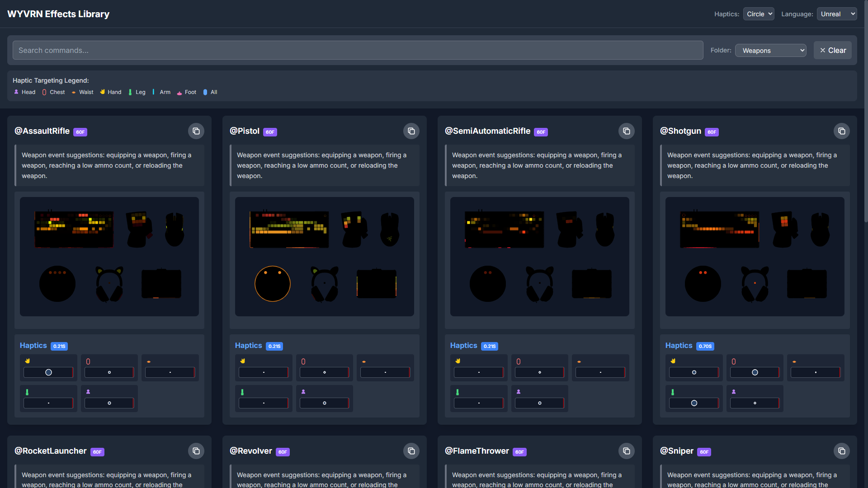Click the Shotgun chest haptic preview
This screenshot has width=868, height=488.
pyautogui.click(x=755, y=372)
